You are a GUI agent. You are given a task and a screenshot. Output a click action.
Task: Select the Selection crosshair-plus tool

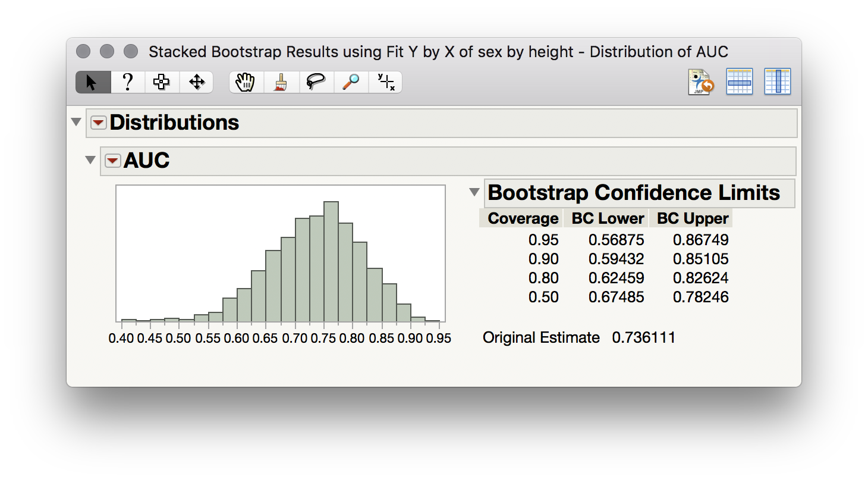click(x=162, y=82)
